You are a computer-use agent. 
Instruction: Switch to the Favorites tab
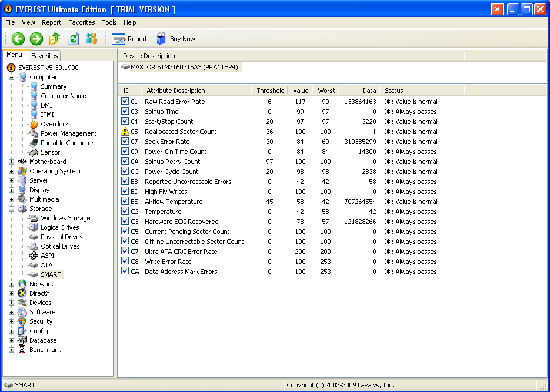(x=45, y=56)
